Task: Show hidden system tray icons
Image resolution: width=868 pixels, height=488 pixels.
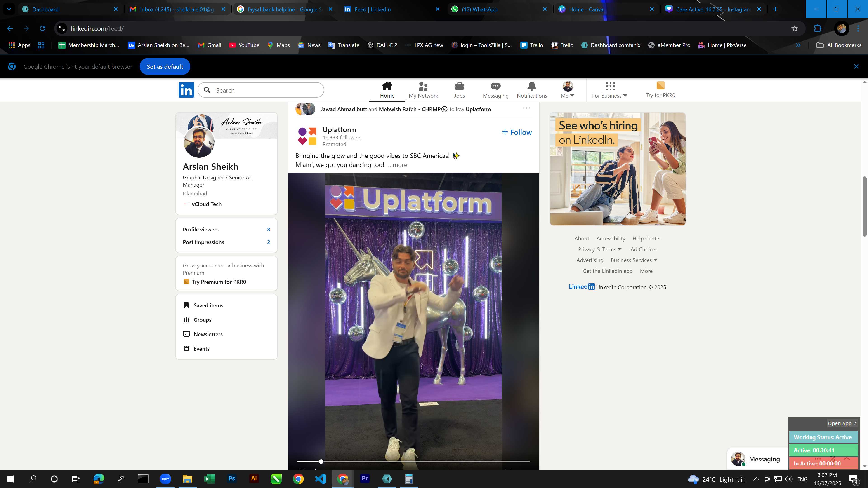Action: click(756, 479)
